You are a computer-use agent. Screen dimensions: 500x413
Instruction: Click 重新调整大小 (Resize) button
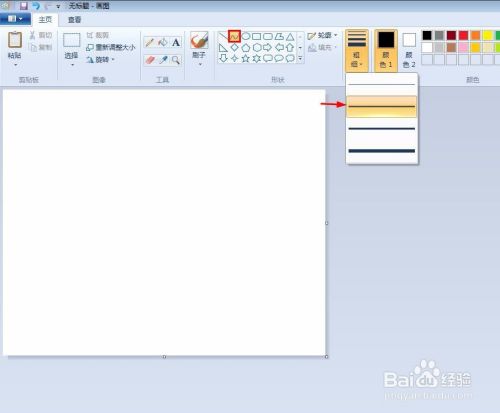tap(111, 47)
